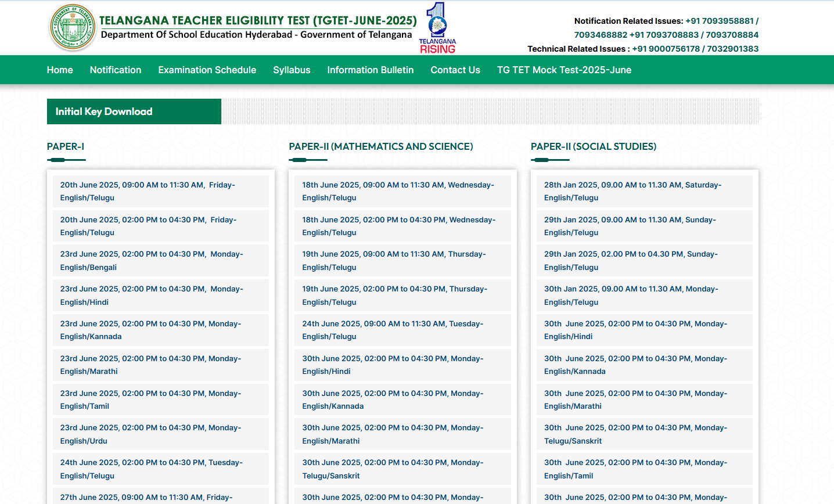
Task: Open Paper-I 24th June Tuesday English/Telugu key
Action: coord(161,469)
